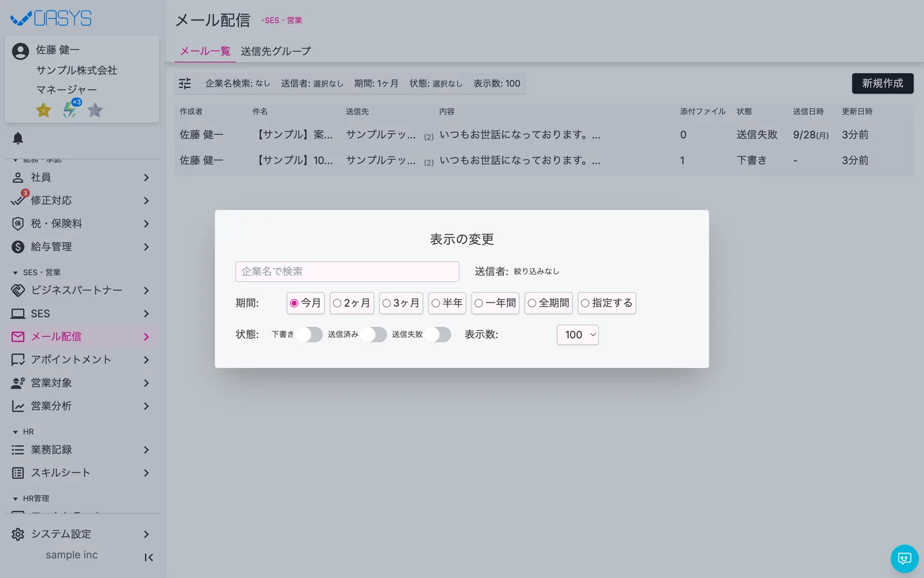Open the filter settings sliders icon
Image resolution: width=924 pixels, height=578 pixels.
185,83
